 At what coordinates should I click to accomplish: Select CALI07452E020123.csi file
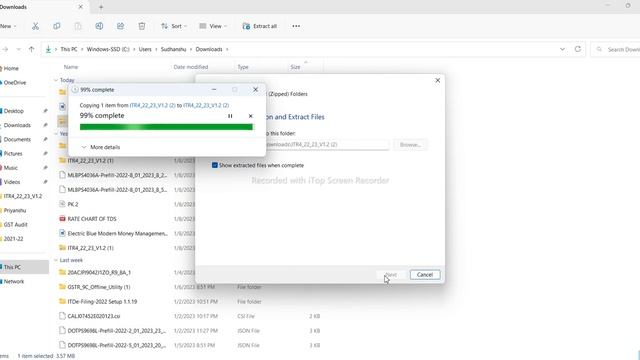tap(94, 316)
